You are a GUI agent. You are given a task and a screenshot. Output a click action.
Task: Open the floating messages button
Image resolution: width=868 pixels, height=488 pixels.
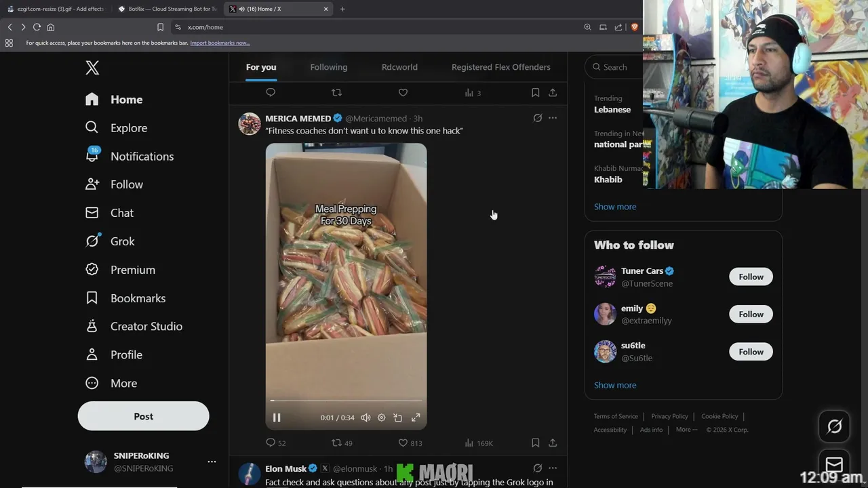pyautogui.click(x=834, y=465)
